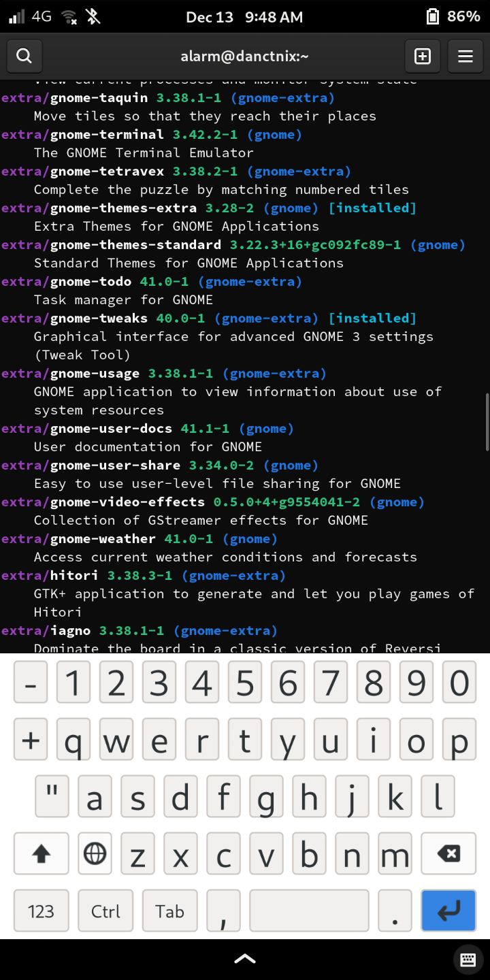Tap the y key
This screenshot has width=490, height=980.
[x=288, y=740]
